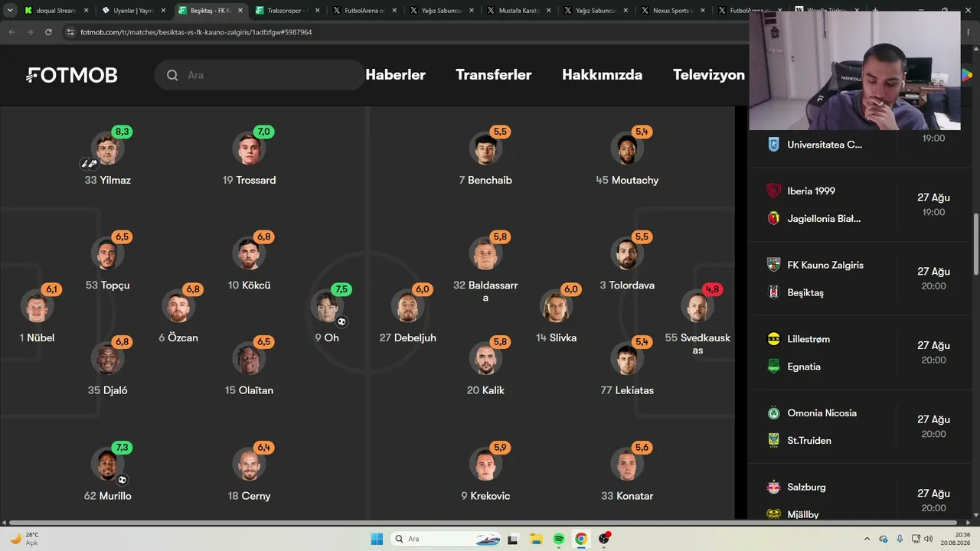This screenshot has height=551, width=980.
Task: Open player name link 77 Lekiatas
Action: [627, 390]
